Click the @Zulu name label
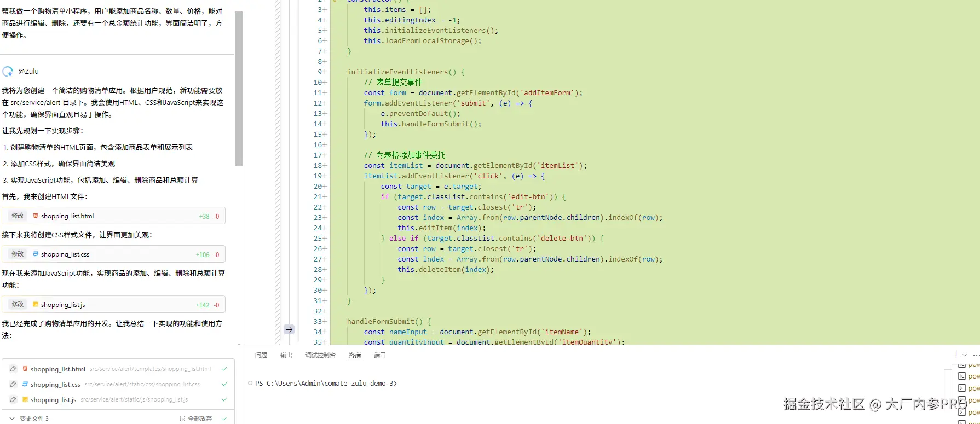The image size is (980, 424). tap(28, 72)
